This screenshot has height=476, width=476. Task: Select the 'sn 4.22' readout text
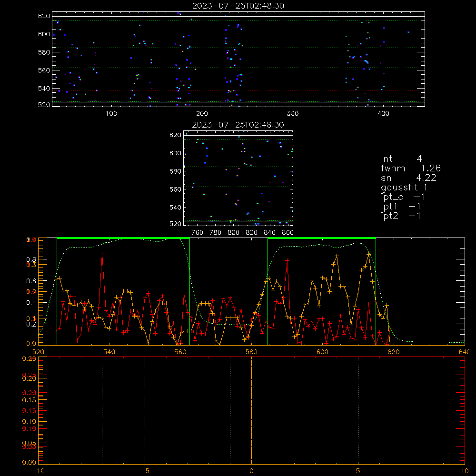point(408,178)
